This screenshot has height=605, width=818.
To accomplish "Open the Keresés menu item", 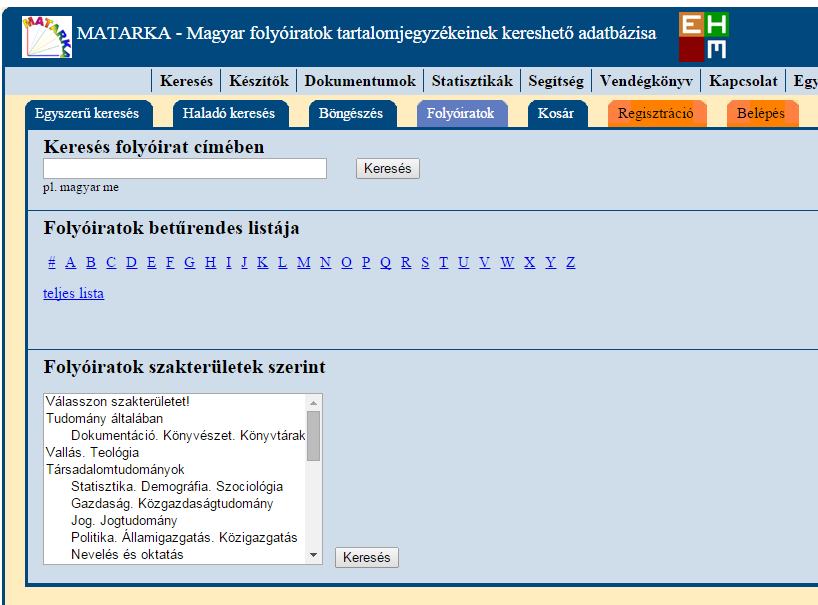I will pyautogui.click(x=186, y=81).
